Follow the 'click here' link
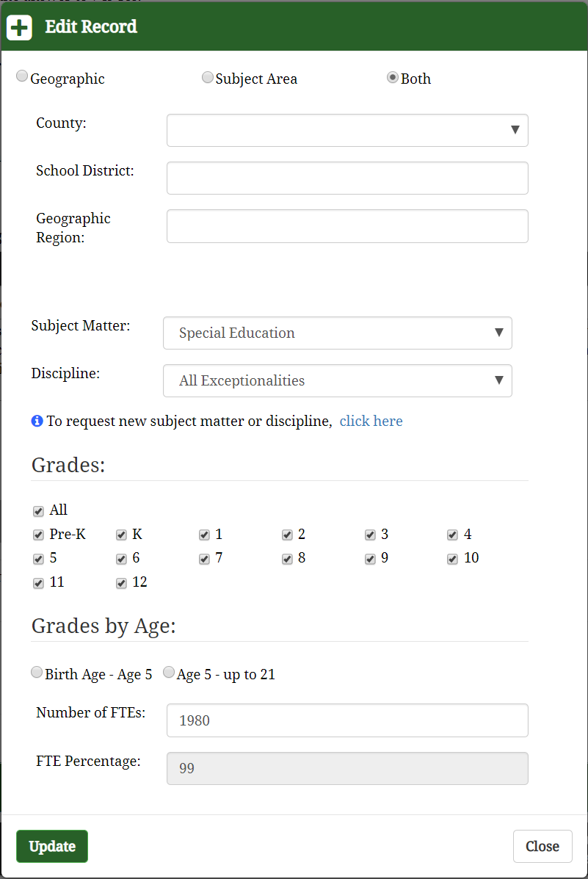588x879 pixels. pyautogui.click(x=371, y=421)
